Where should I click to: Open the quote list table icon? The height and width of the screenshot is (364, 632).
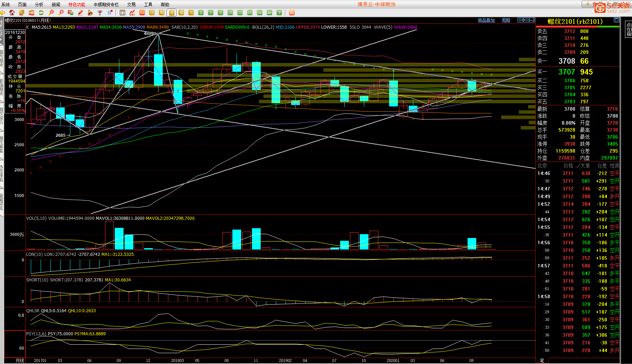click(122, 13)
